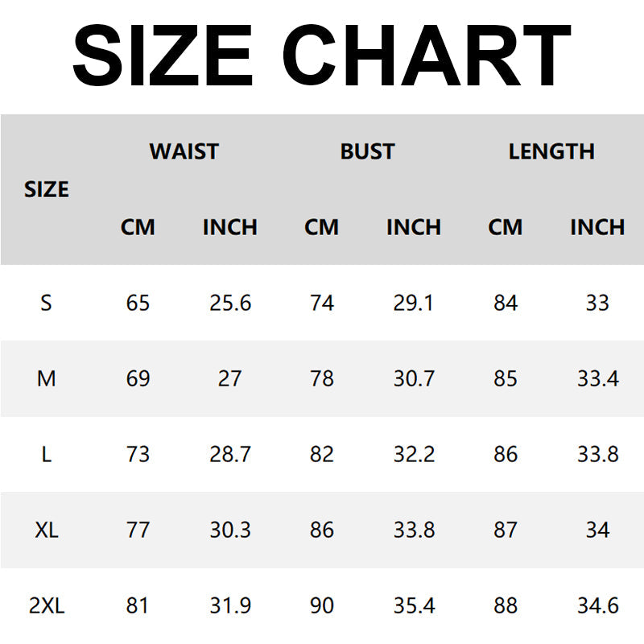This screenshot has height=644, width=644.
Task: Click the length value 33.4 inch
Action: coord(597,378)
